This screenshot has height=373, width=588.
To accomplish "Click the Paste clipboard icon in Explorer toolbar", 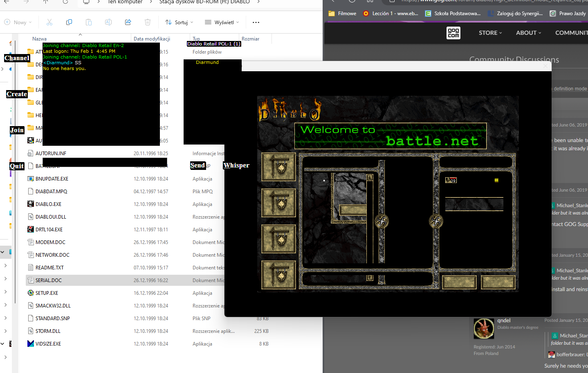I will tap(89, 22).
